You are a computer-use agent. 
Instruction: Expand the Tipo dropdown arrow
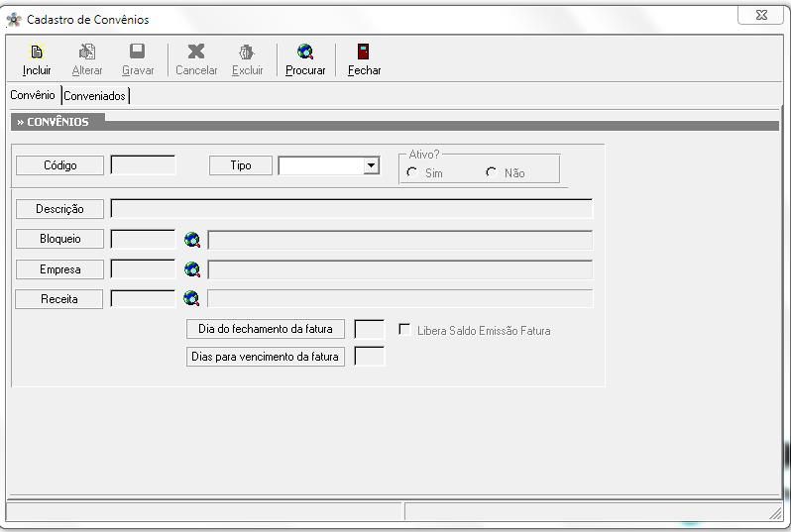point(372,165)
